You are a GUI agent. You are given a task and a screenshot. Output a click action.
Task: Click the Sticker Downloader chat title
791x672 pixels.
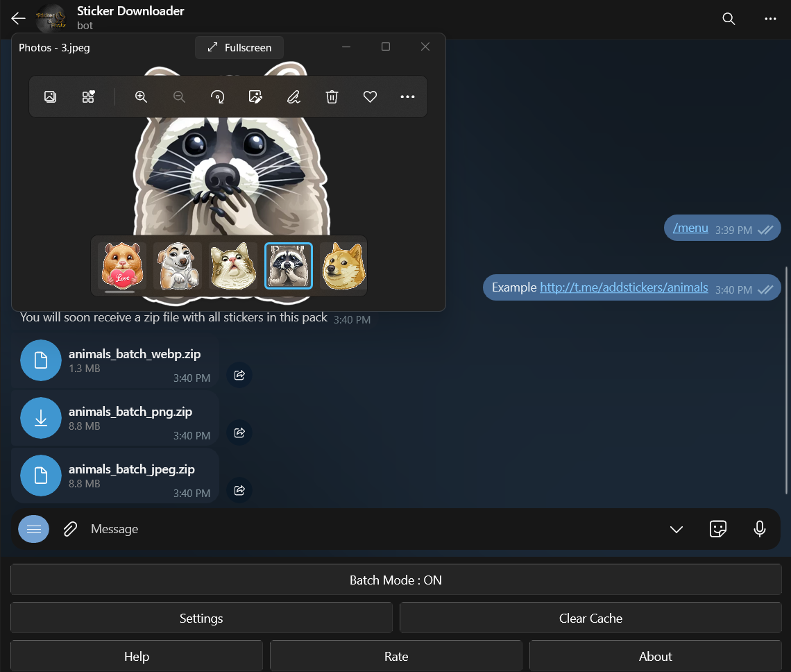point(130,10)
